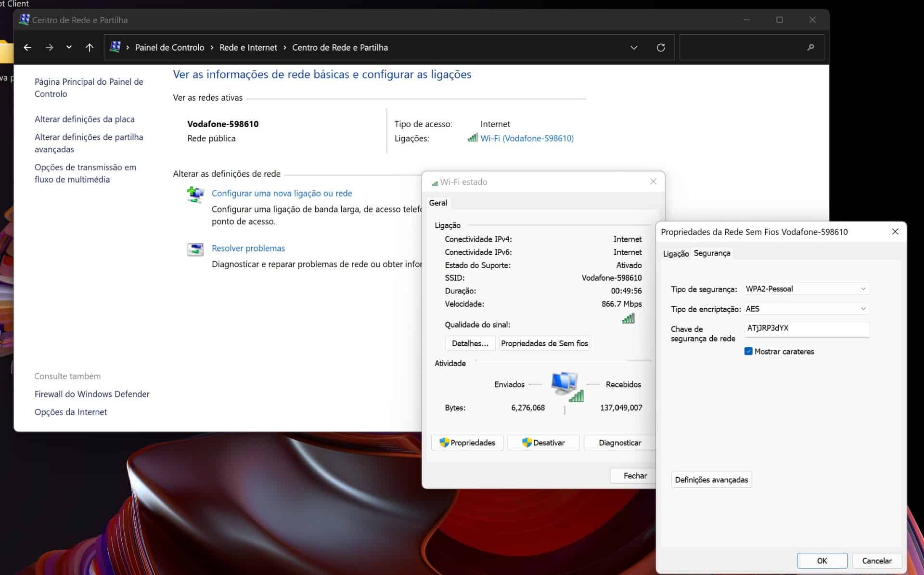The image size is (924, 575).
Task: Click OK in wireless properties dialog
Action: tap(822, 561)
